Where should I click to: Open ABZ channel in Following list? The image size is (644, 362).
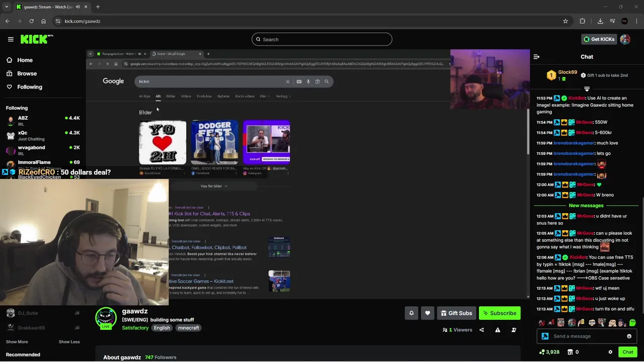click(43, 121)
